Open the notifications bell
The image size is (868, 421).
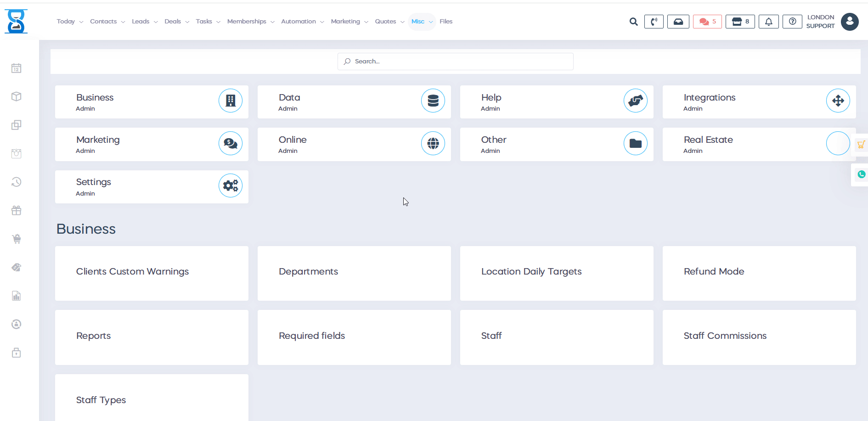[768, 22]
